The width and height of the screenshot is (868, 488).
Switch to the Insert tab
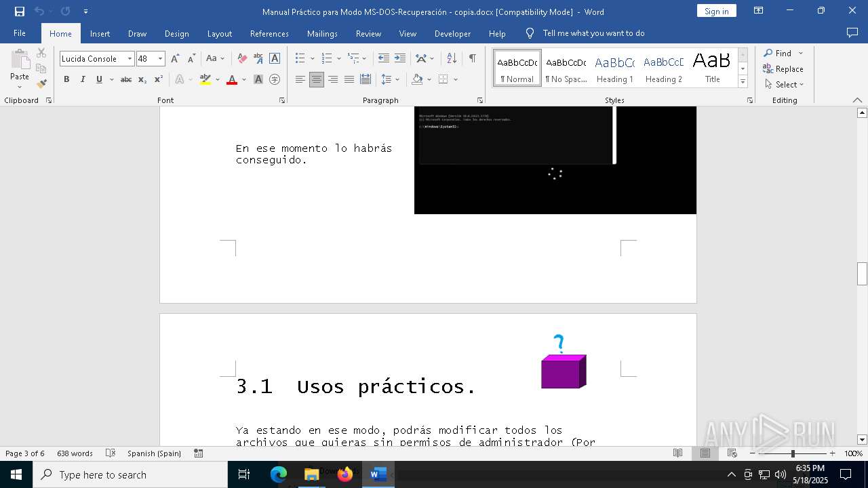pyautogui.click(x=100, y=33)
